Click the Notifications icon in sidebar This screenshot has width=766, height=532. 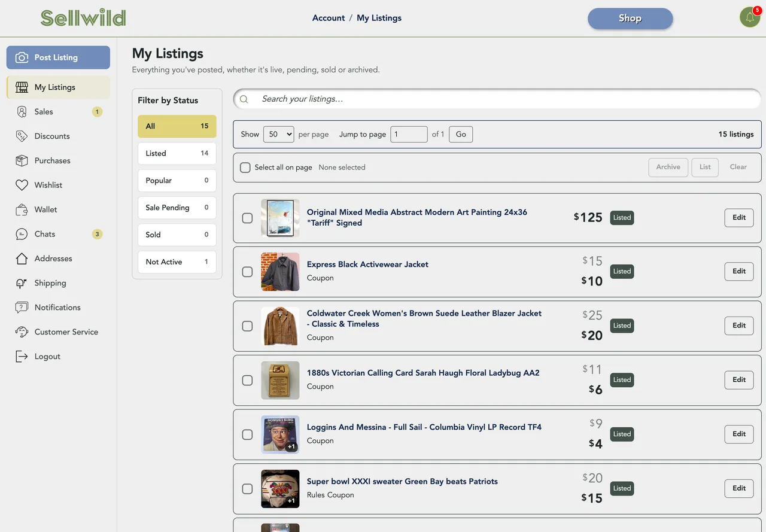[x=22, y=308]
